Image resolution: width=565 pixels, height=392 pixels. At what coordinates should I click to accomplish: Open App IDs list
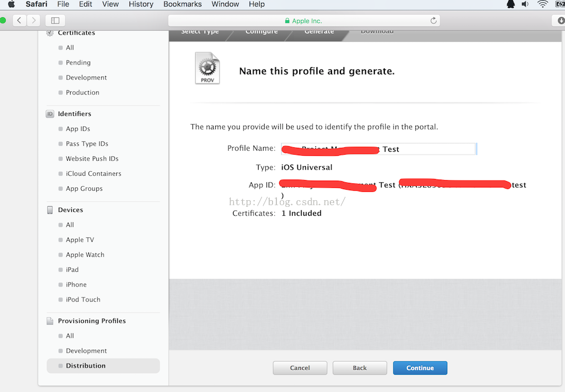click(78, 129)
